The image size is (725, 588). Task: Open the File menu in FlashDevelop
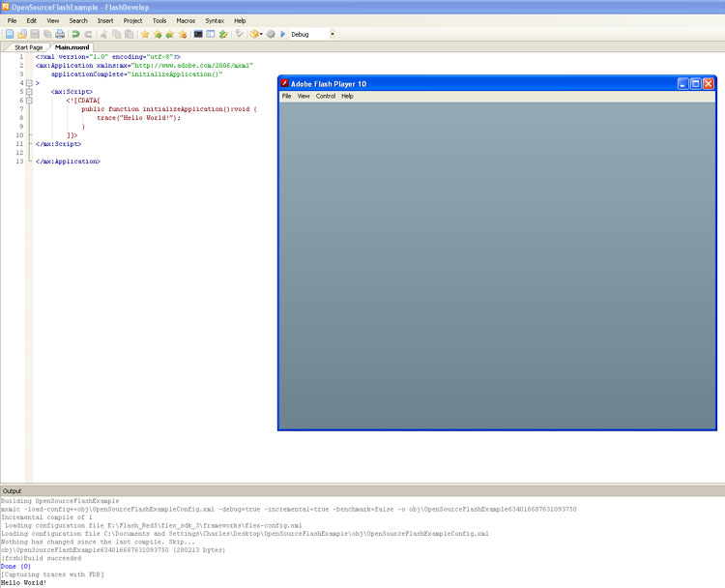click(x=12, y=21)
